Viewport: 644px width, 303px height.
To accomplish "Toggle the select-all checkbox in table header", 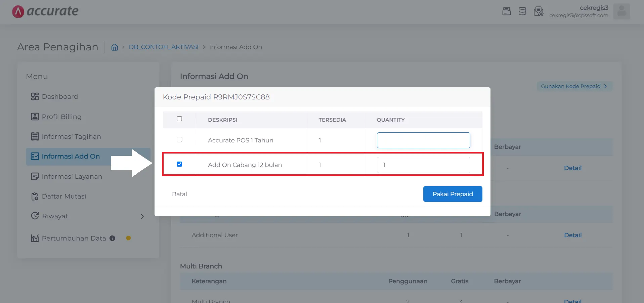I will 179,119.
